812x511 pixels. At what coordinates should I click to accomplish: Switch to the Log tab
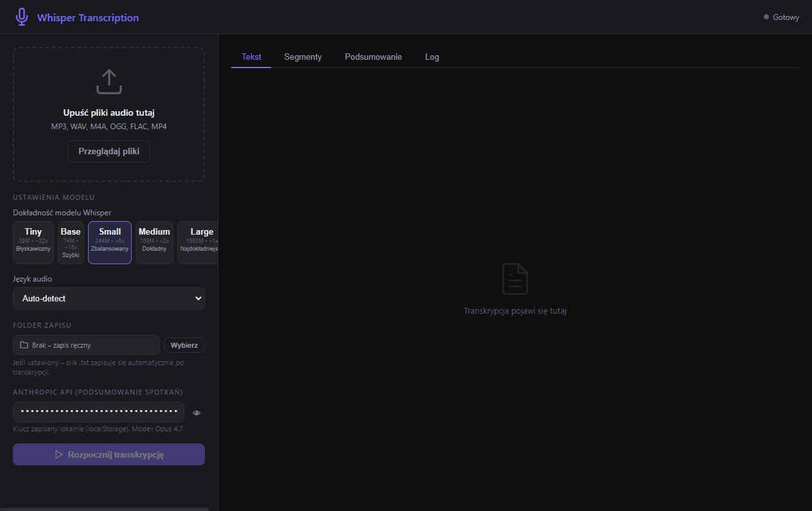[x=432, y=57]
